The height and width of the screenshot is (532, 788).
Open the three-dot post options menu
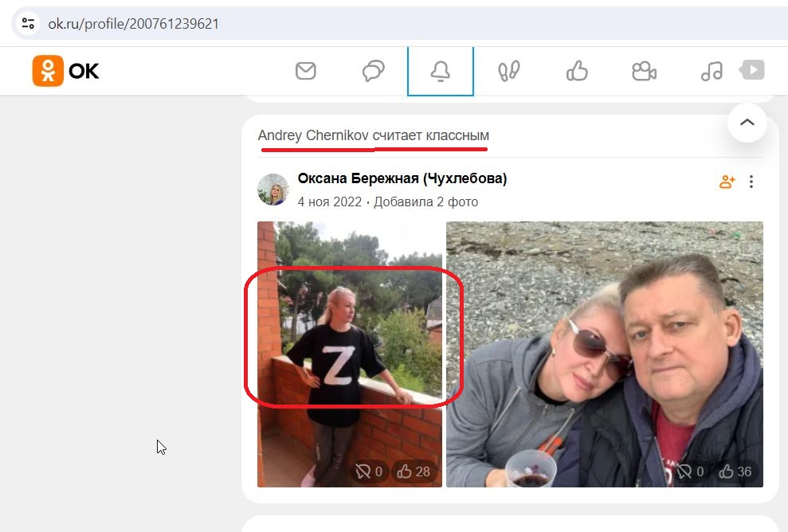point(751,182)
